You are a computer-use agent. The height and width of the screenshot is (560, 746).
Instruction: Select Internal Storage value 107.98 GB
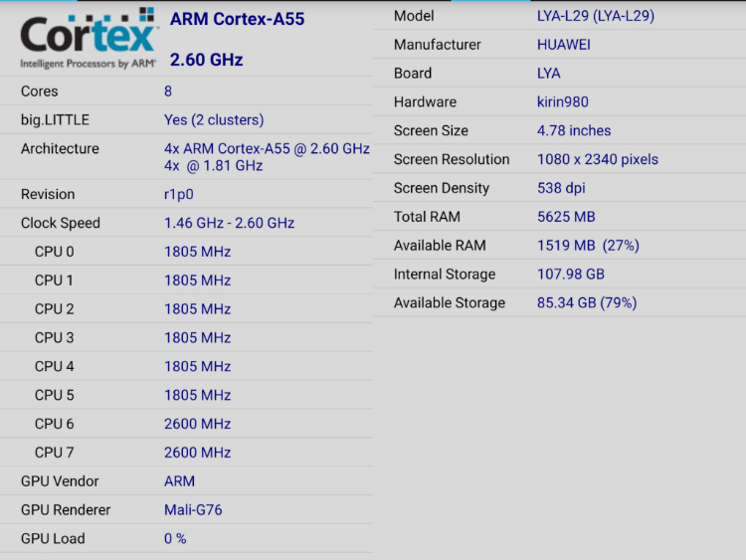click(571, 275)
